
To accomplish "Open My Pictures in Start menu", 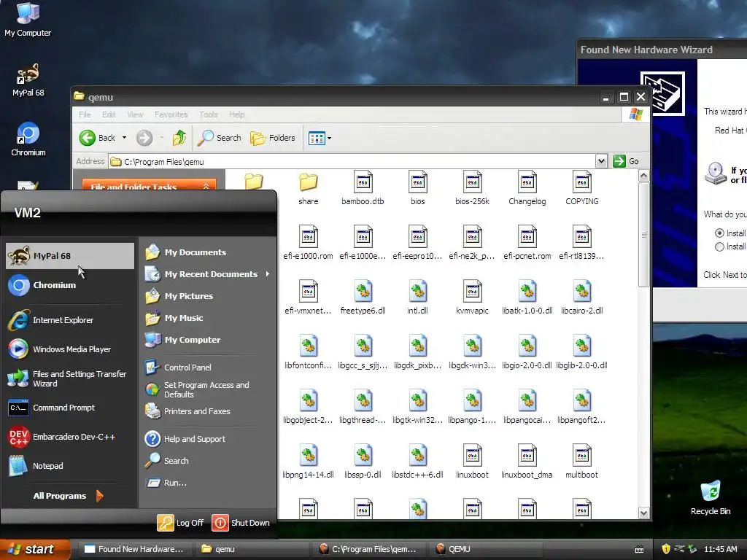I will pyautogui.click(x=207, y=296).
